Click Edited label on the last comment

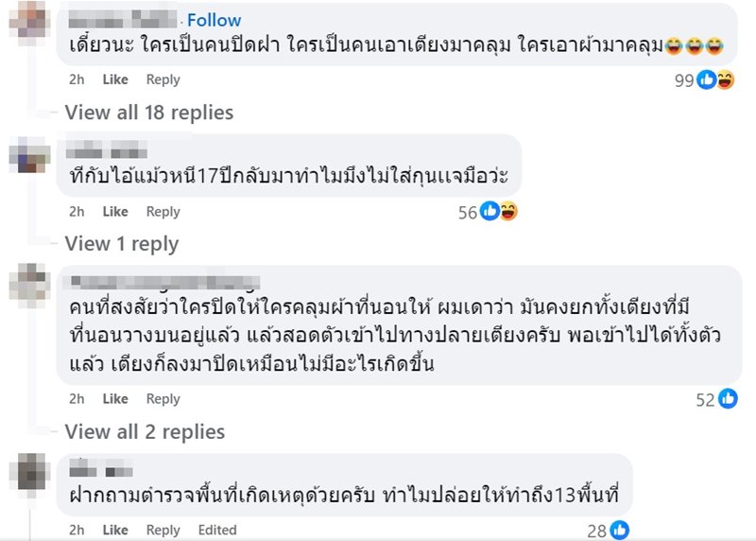coord(217,530)
